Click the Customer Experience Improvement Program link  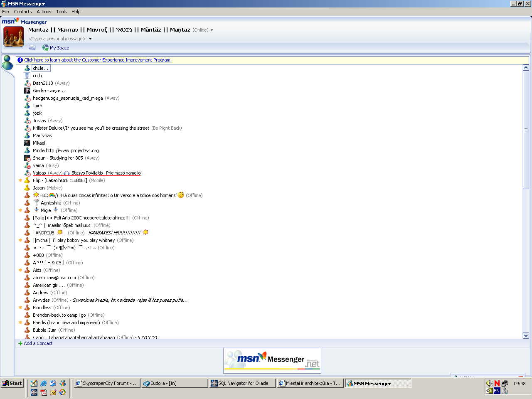[x=98, y=60]
